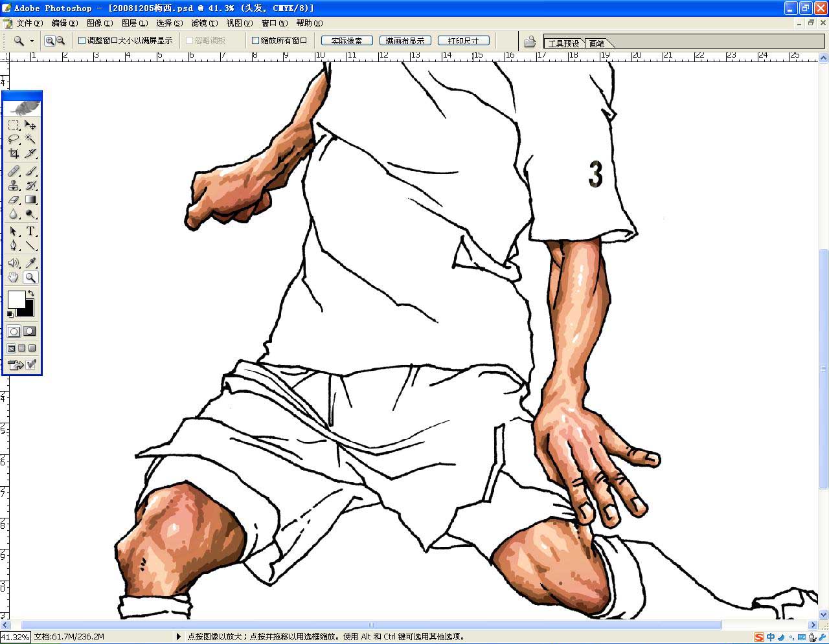Select the Eyedropper tool
Viewport: 829px width, 644px height.
point(30,263)
